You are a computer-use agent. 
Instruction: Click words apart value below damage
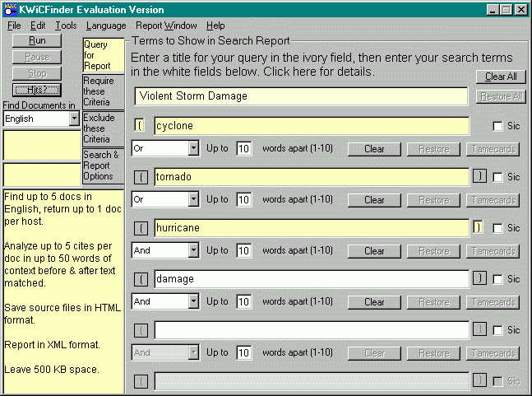point(243,301)
